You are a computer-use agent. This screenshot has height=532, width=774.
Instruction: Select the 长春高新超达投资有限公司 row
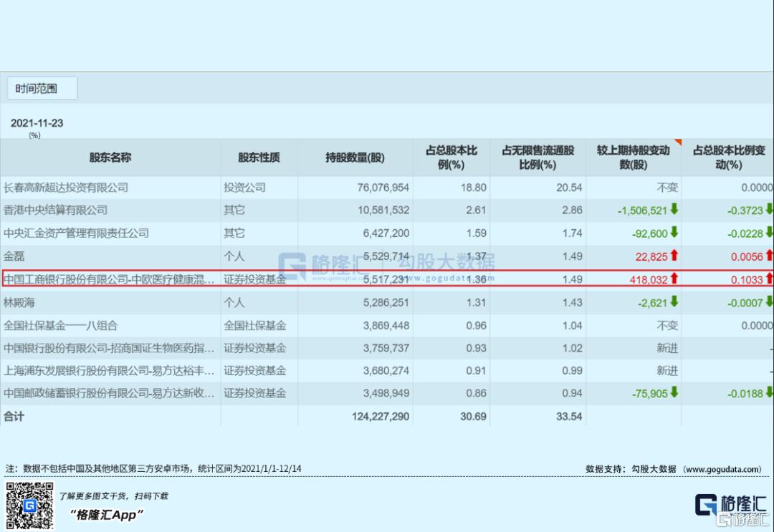(x=66, y=188)
